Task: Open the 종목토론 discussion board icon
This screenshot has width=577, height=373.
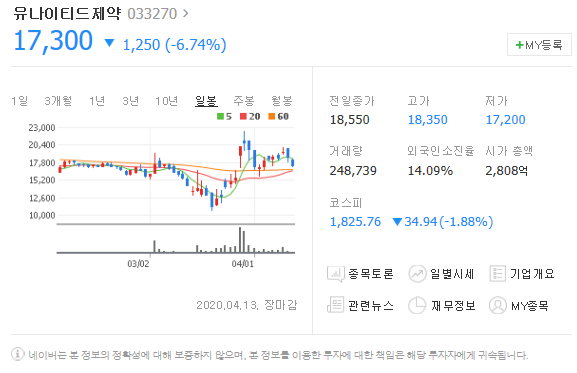Action: (336, 274)
